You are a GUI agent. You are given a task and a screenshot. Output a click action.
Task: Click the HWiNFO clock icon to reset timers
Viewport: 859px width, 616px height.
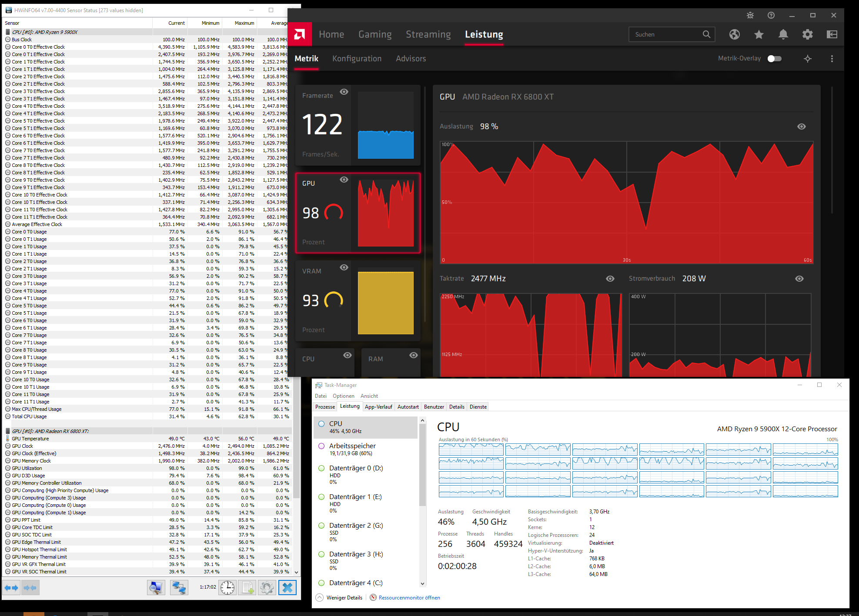(227, 587)
